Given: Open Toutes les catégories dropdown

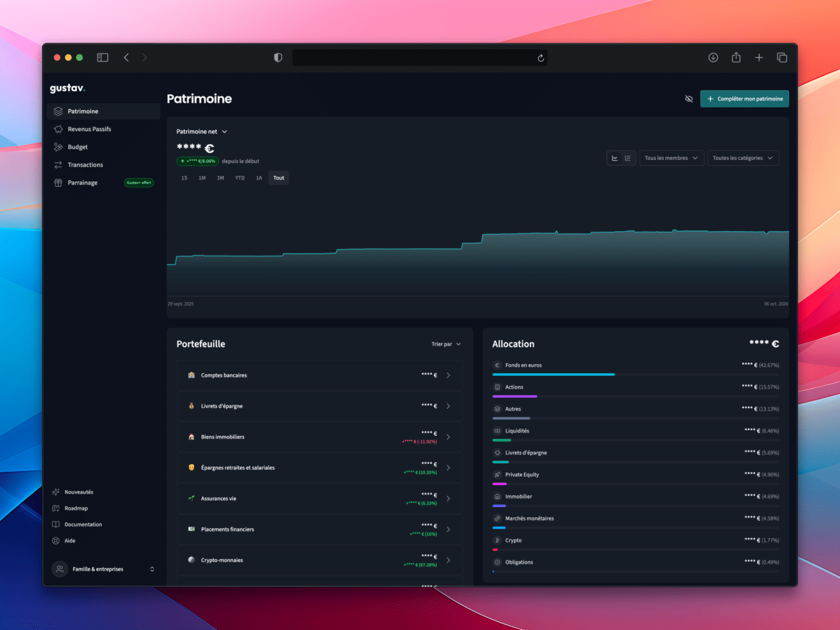Looking at the screenshot, I should (x=743, y=158).
